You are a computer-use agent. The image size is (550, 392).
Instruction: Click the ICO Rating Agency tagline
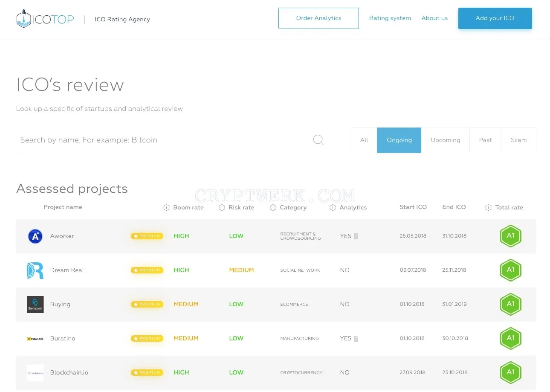tap(122, 19)
